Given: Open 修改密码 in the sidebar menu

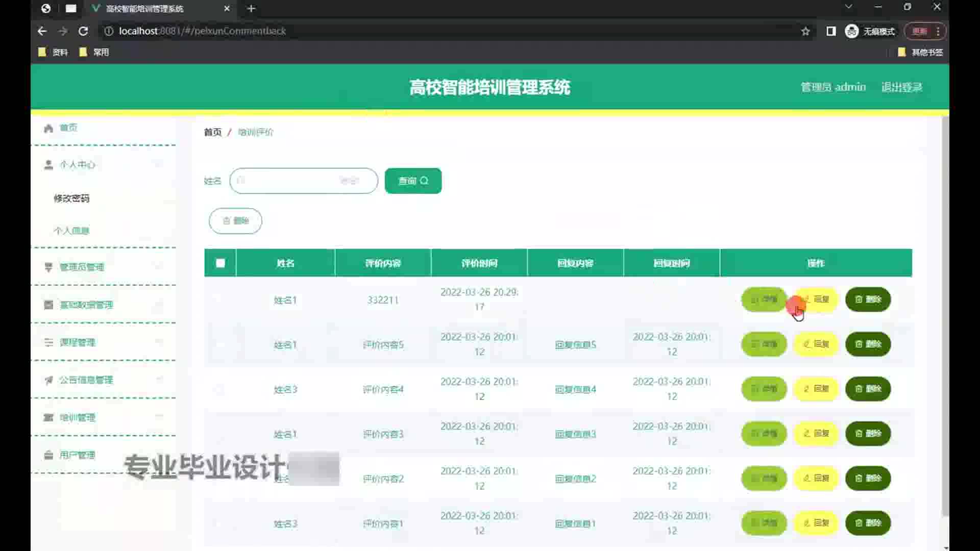Looking at the screenshot, I should click(71, 198).
